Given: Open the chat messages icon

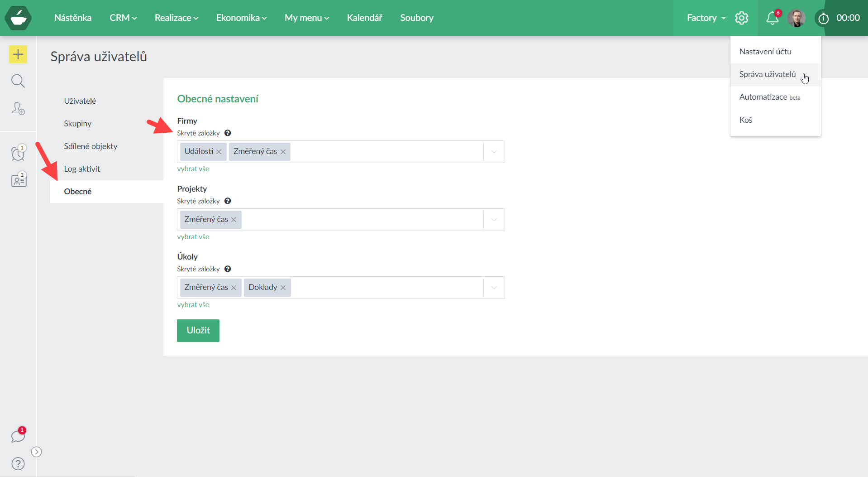Looking at the screenshot, I should click(18, 436).
